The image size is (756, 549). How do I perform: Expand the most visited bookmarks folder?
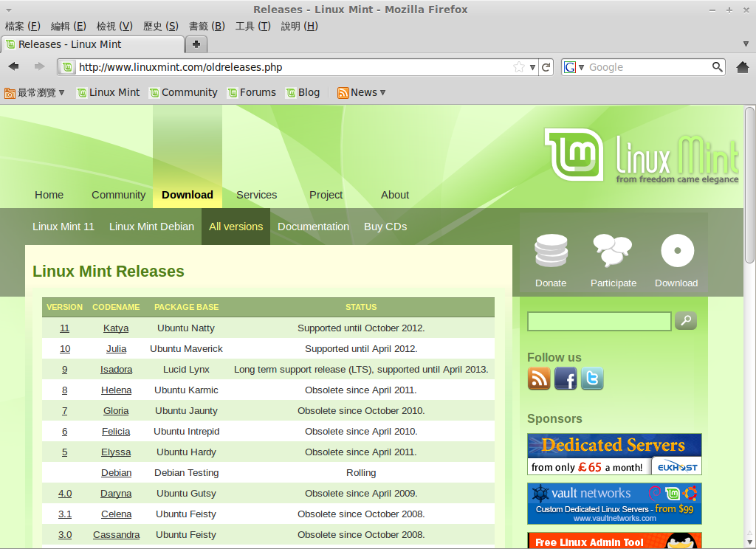[x=34, y=92]
